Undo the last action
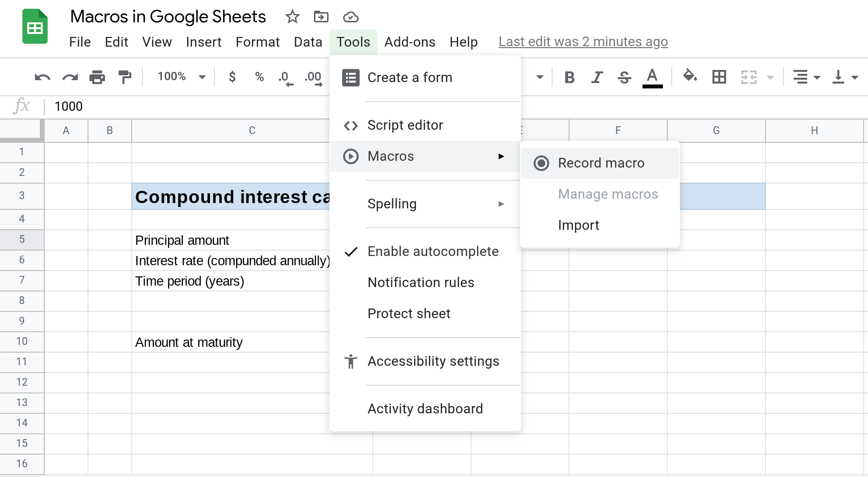This screenshot has width=868, height=477. coord(42,77)
